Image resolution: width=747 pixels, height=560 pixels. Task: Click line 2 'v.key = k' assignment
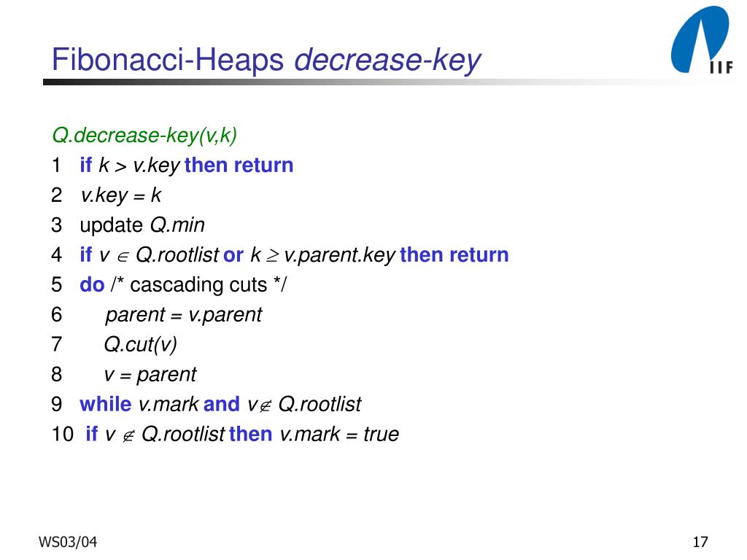pyautogui.click(x=121, y=195)
